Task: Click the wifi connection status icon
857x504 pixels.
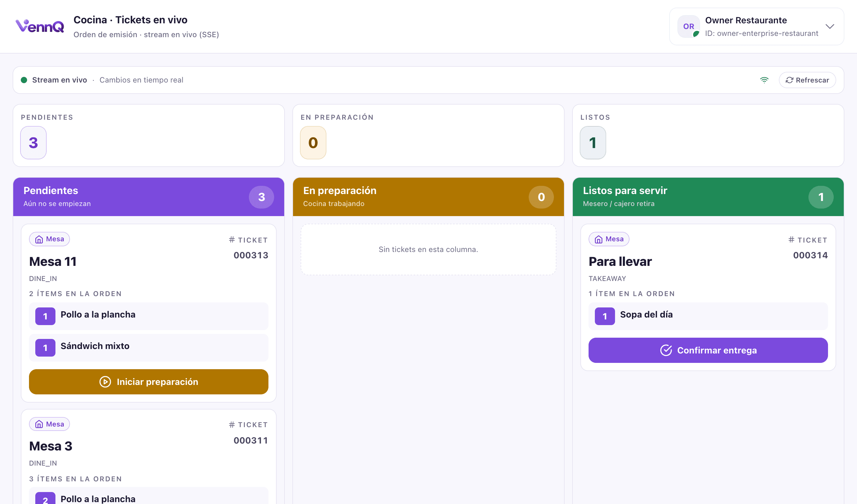Action: tap(764, 80)
